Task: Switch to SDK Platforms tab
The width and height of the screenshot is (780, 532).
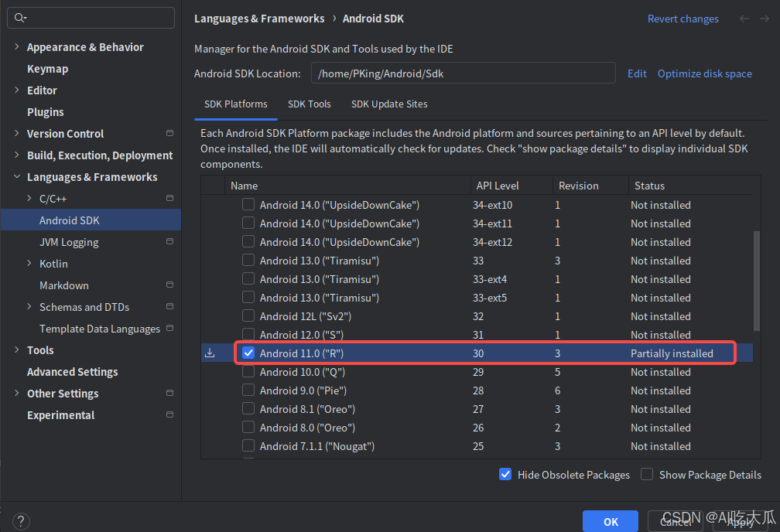Action: coord(236,104)
